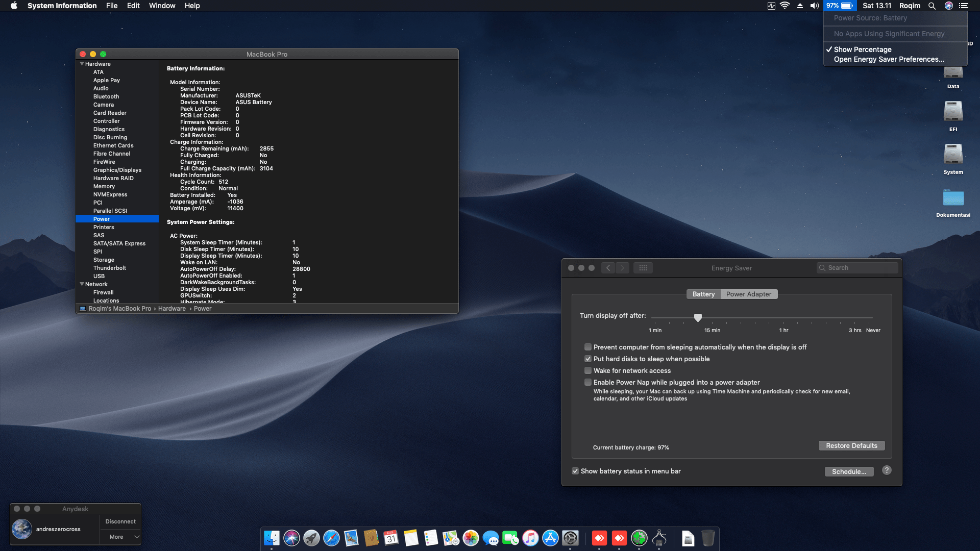Open System Preferences gear in dock
The height and width of the screenshot is (551, 980).
(x=570, y=538)
